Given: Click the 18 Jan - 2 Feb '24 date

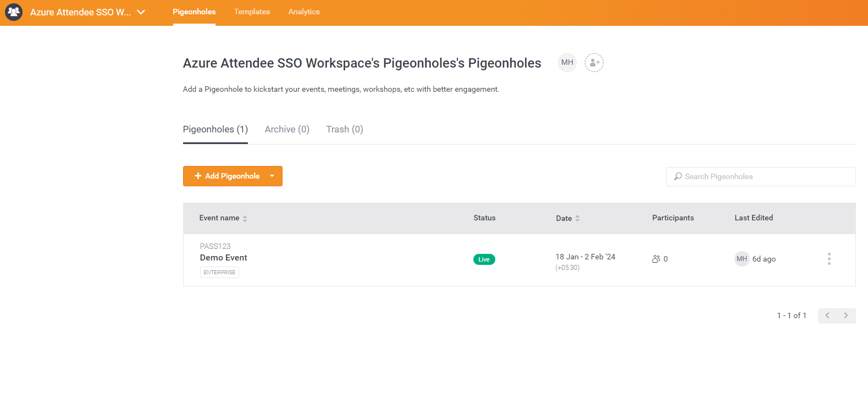Looking at the screenshot, I should (x=585, y=257).
